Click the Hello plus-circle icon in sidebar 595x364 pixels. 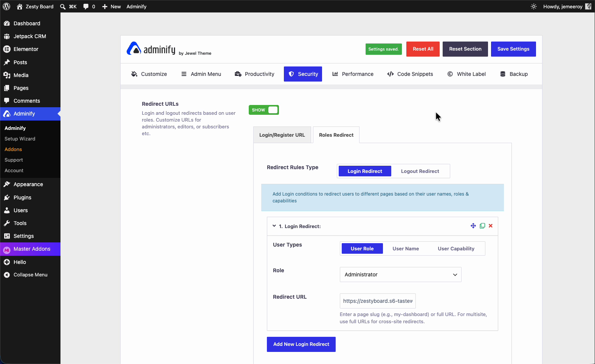[x=7, y=262]
